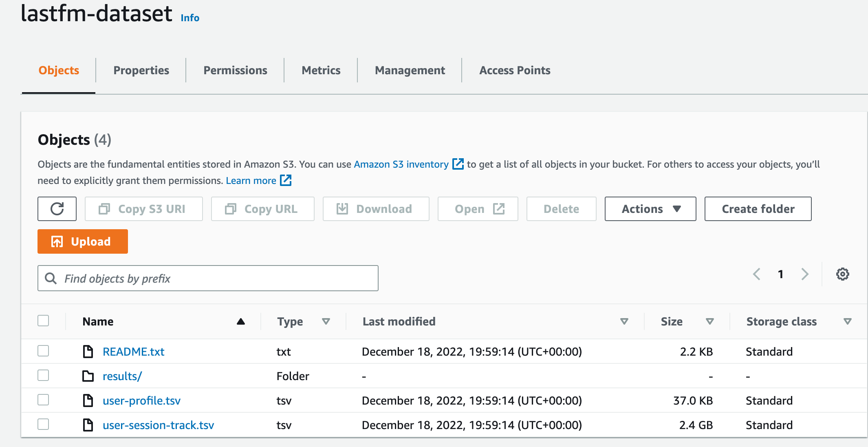Screen dimensions: 868x447
Task: Open the external link icon beside Learn more
Action: pos(286,180)
